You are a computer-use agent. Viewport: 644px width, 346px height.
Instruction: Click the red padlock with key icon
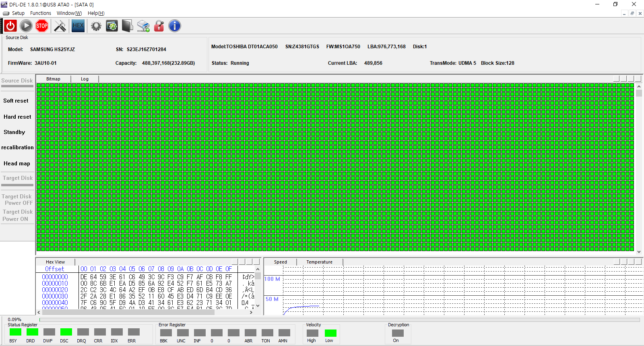[159, 26]
